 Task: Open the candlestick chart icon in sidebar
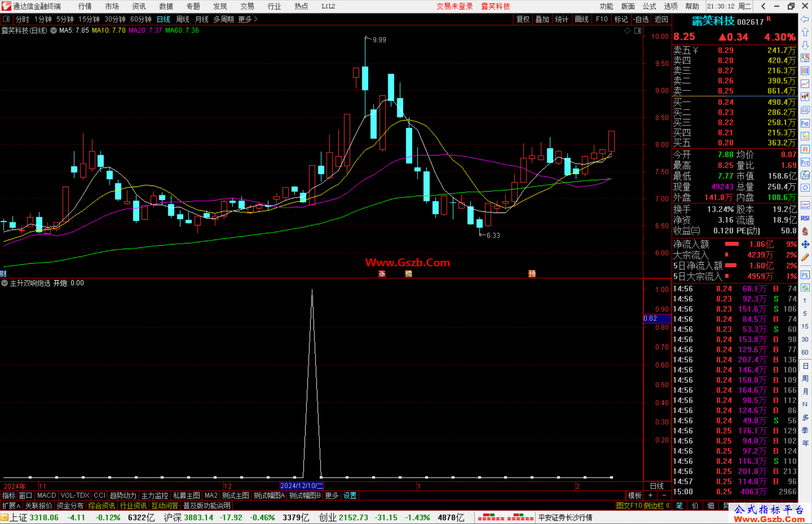point(805,97)
